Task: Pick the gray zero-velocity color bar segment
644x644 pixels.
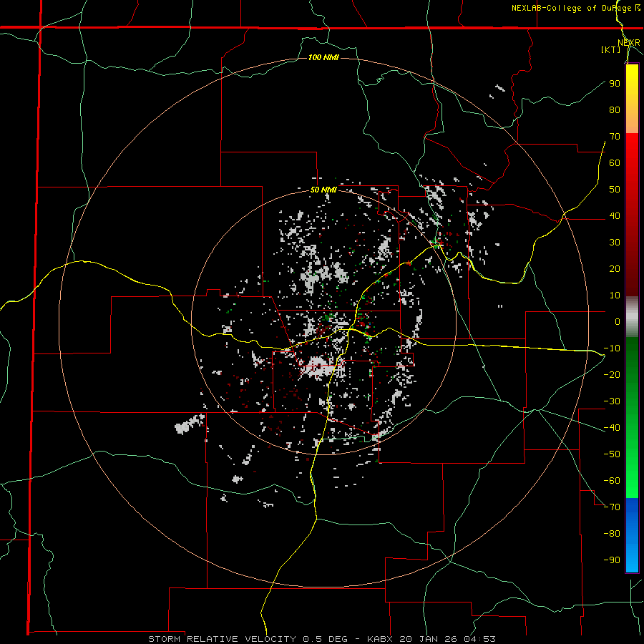Action: point(632,317)
